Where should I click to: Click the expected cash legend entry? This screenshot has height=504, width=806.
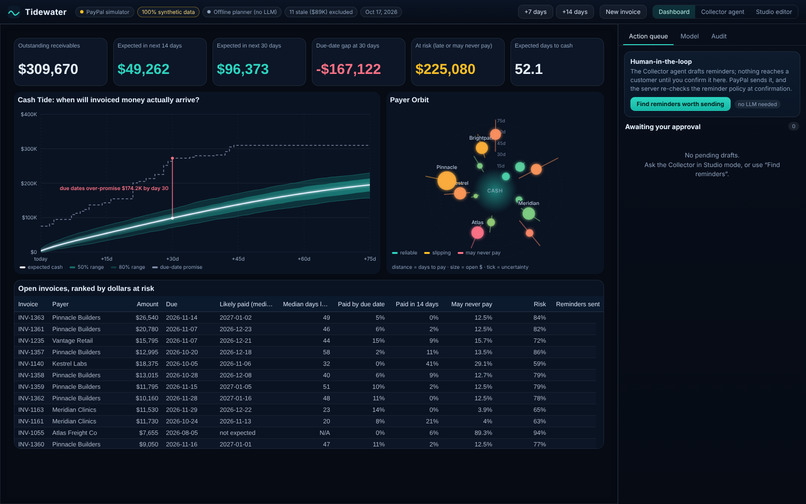pos(41,267)
